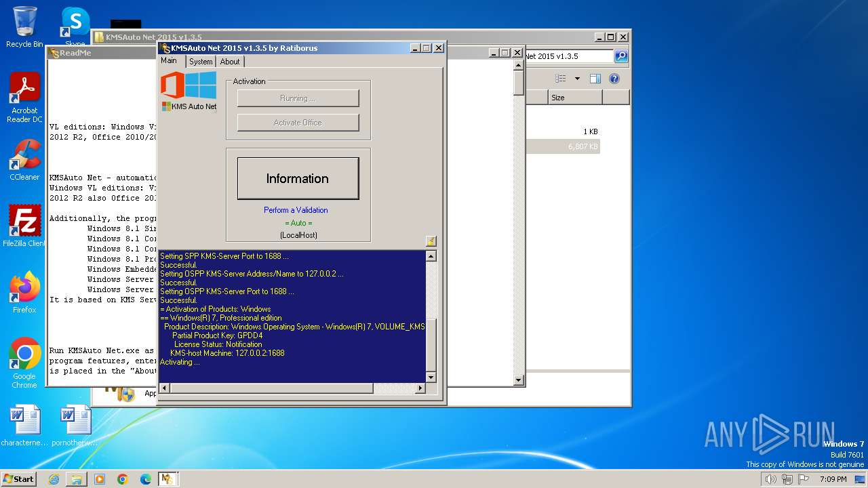This screenshot has width=868, height=488.
Task: Click the 7:09 PM clock
Action: point(833,479)
